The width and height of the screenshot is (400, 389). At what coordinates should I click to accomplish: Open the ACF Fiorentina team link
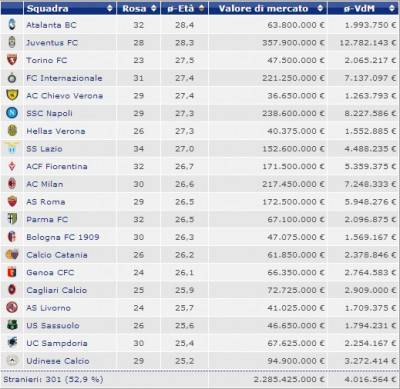coord(57,166)
